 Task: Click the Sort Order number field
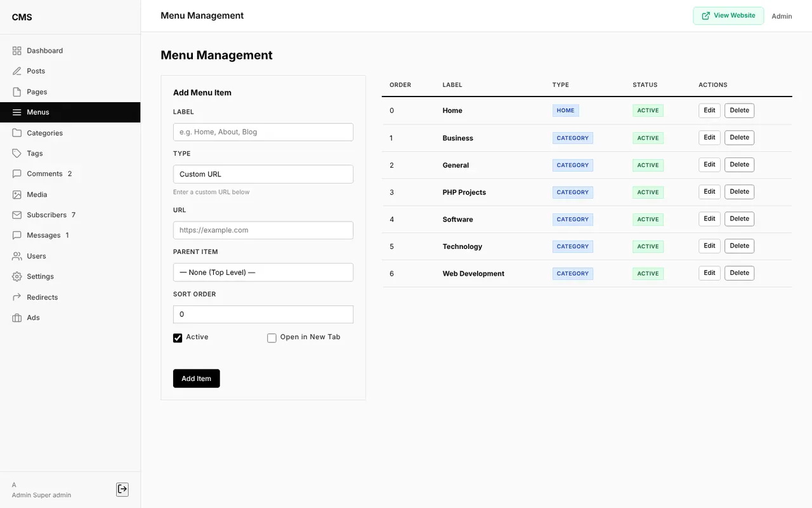pos(263,314)
